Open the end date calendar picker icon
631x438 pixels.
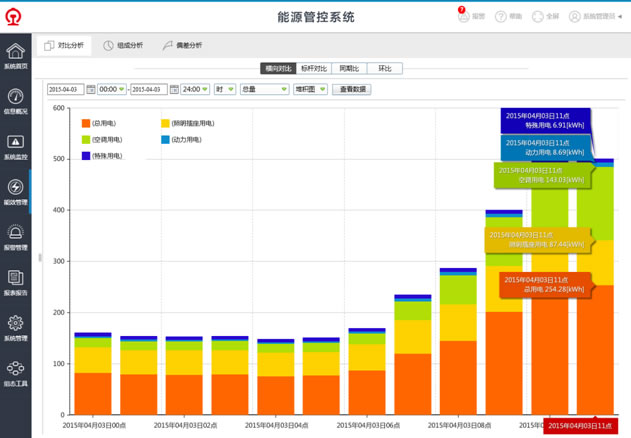pyautogui.click(x=174, y=89)
